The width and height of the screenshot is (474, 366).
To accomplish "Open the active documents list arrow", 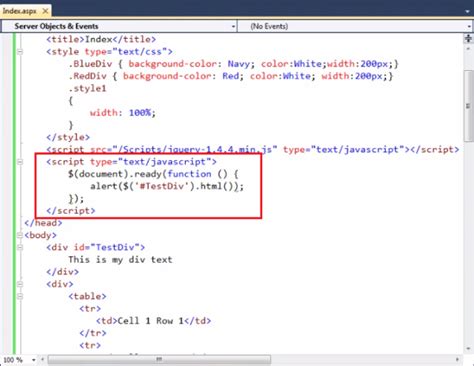I will (467, 11).
